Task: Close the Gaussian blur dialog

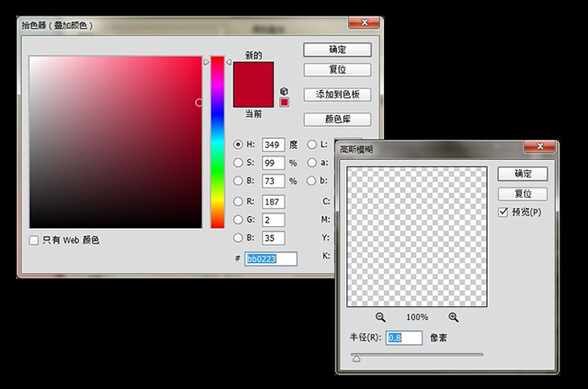Action: (x=538, y=147)
